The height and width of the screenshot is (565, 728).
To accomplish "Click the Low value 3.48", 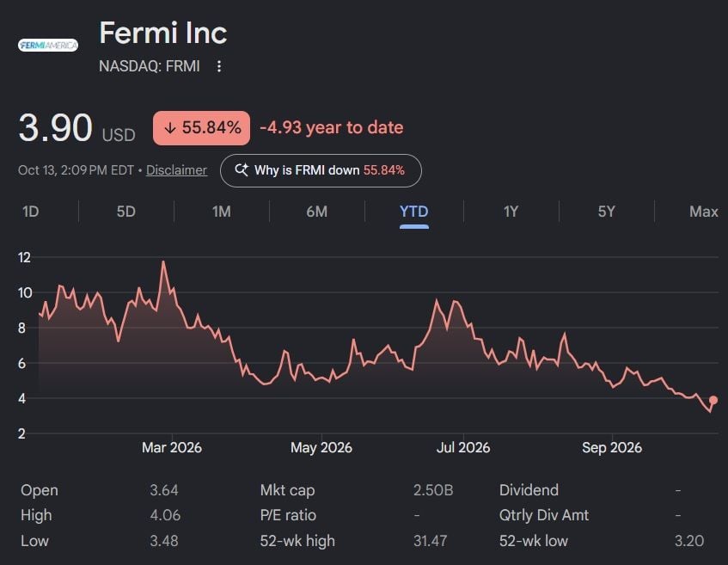I will point(164,541).
